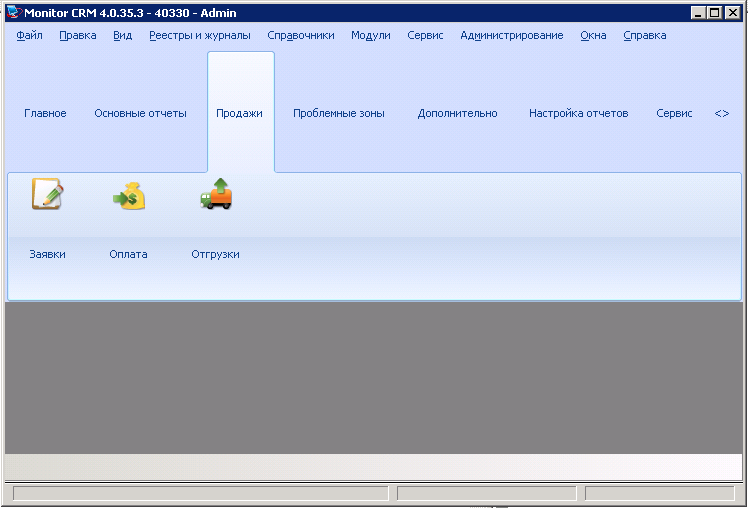Expand tab list with <> arrows
Screen dimensions: 748x508
click(722, 113)
